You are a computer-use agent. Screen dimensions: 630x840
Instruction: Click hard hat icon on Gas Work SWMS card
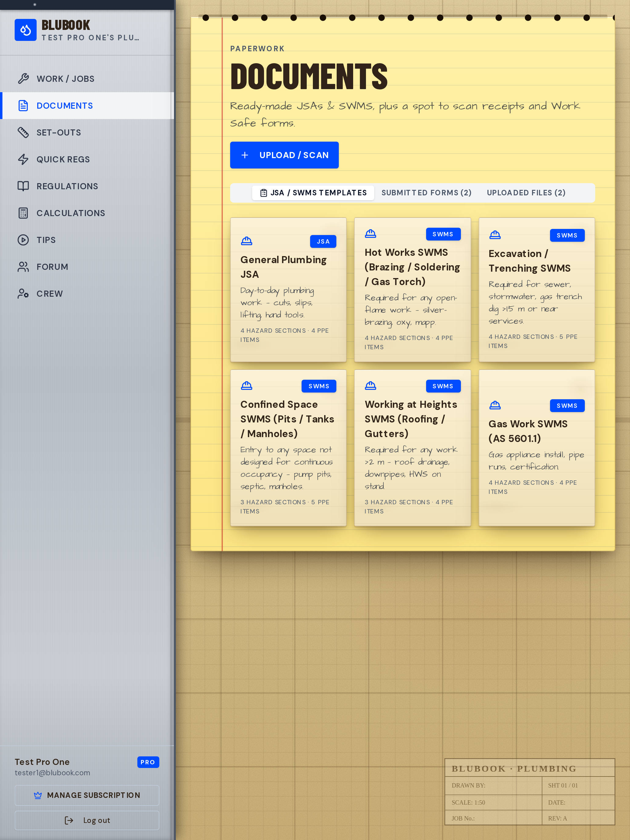tap(495, 405)
